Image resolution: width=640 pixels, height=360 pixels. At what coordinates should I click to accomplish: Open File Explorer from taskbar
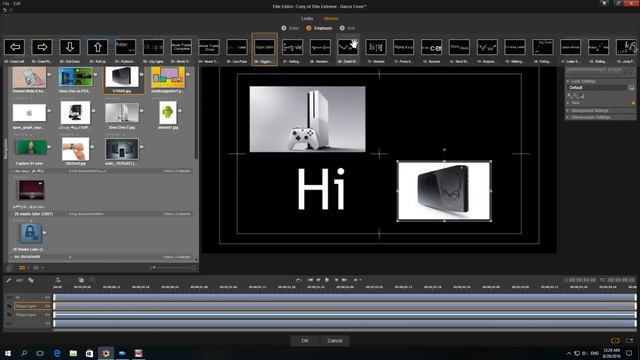[x=73, y=353]
